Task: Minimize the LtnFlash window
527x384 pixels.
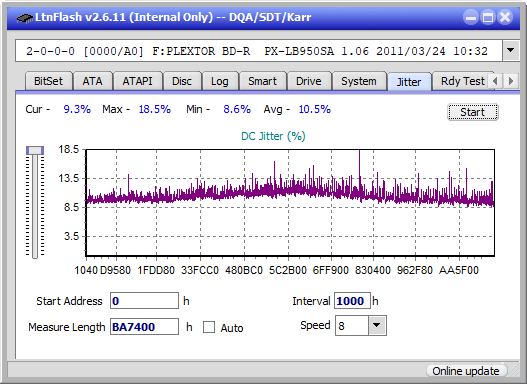Action: click(471, 17)
